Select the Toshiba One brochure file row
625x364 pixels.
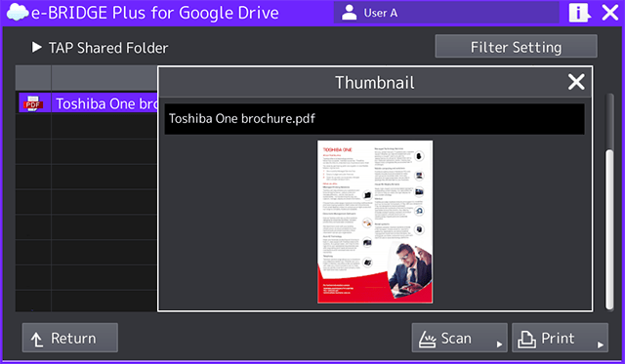88,103
